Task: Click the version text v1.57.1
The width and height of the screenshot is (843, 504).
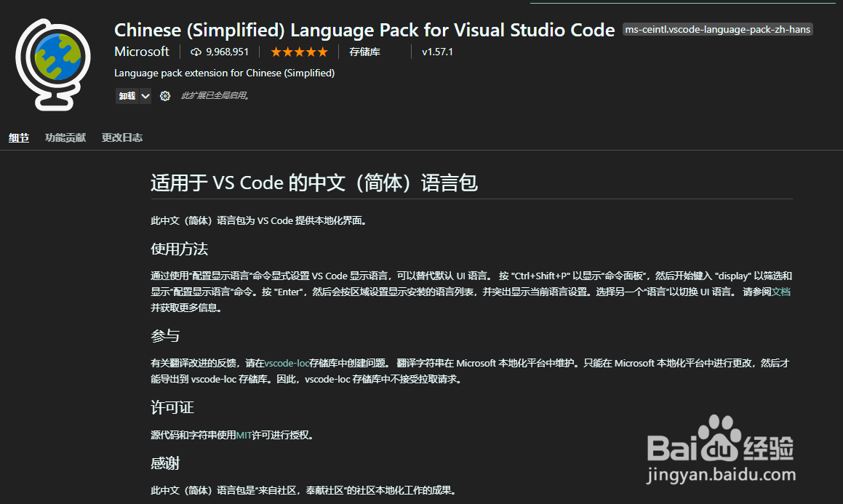Action: [x=437, y=52]
